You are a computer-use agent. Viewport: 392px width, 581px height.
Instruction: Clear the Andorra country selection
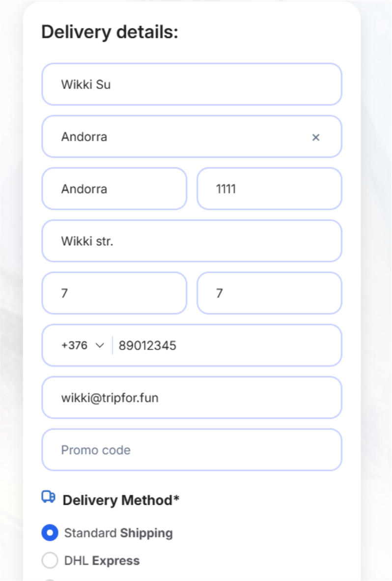(x=316, y=138)
